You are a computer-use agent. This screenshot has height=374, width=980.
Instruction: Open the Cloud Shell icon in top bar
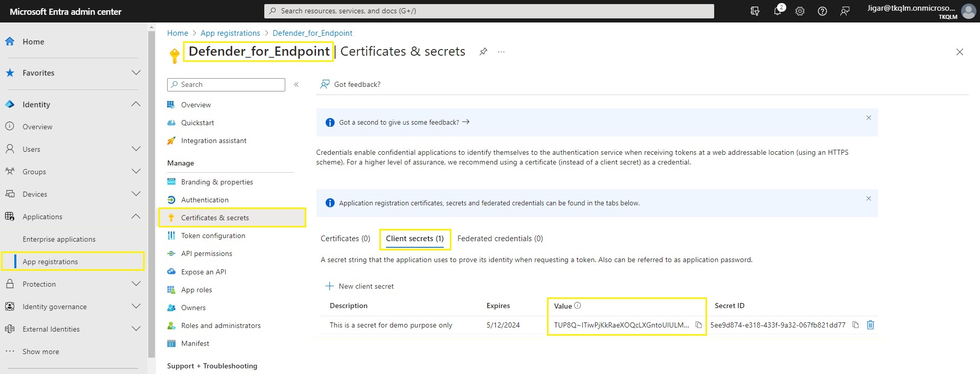pyautogui.click(x=755, y=11)
